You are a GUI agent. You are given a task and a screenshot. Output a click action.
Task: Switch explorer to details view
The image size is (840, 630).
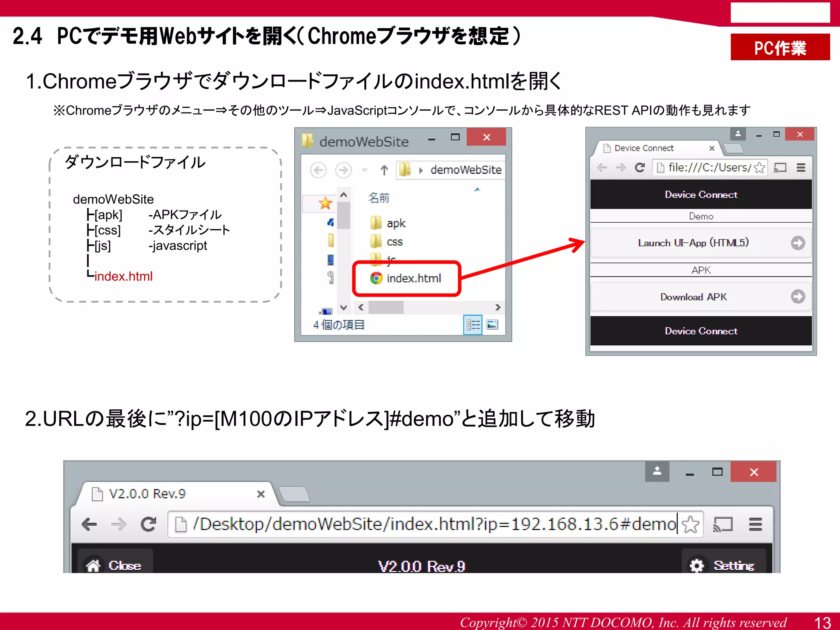pyautogui.click(x=472, y=325)
